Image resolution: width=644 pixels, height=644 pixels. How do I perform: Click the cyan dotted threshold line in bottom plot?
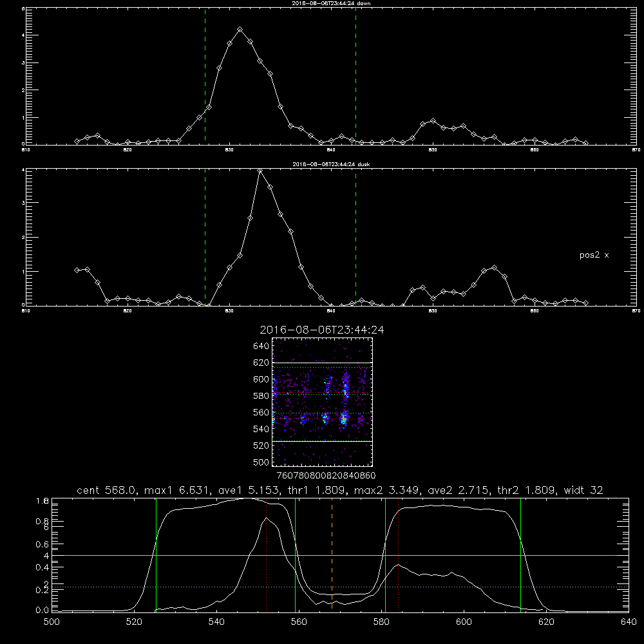coord(340,587)
